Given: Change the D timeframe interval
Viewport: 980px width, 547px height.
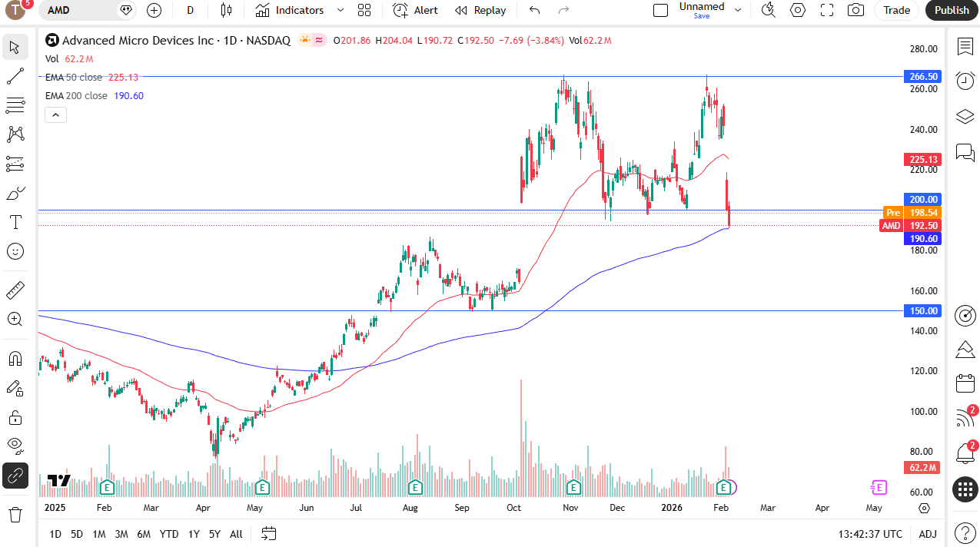Looking at the screenshot, I should pos(191,10).
